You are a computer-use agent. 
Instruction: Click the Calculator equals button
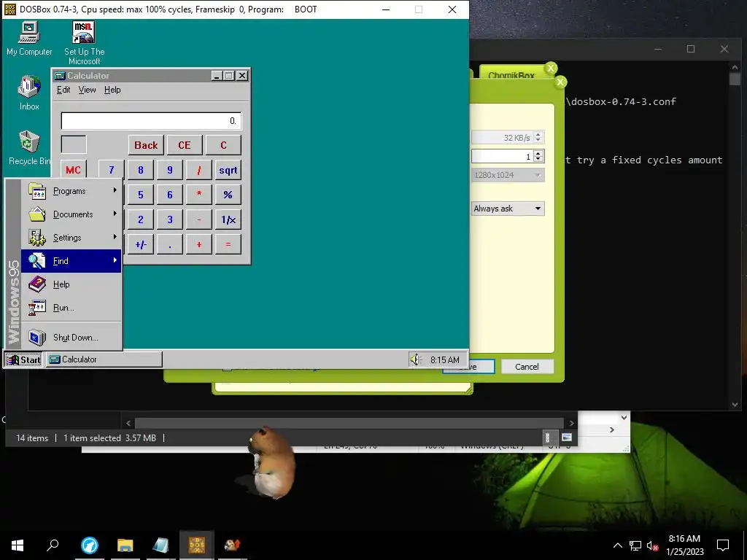point(228,244)
